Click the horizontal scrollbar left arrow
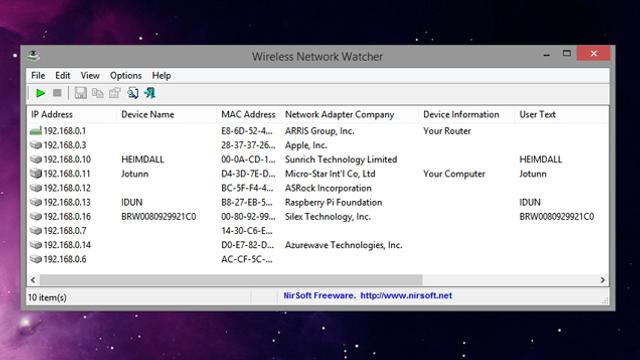640x360 pixels. tap(33, 280)
